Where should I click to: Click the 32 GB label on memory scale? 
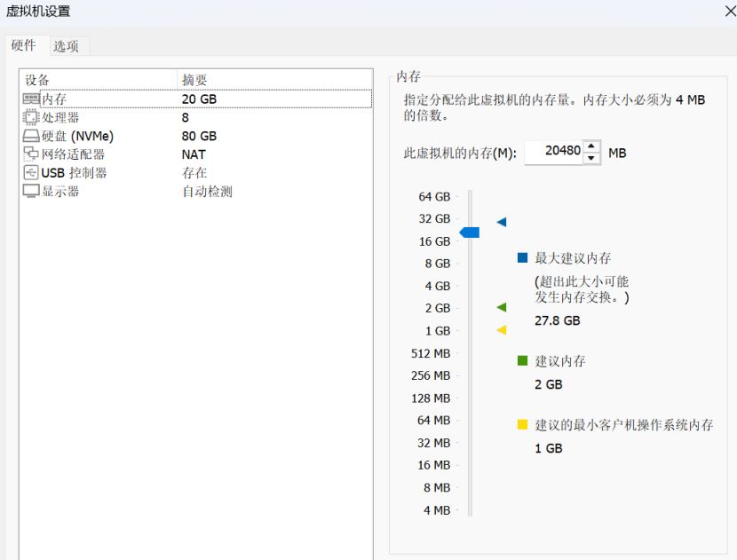click(x=434, y=218)
